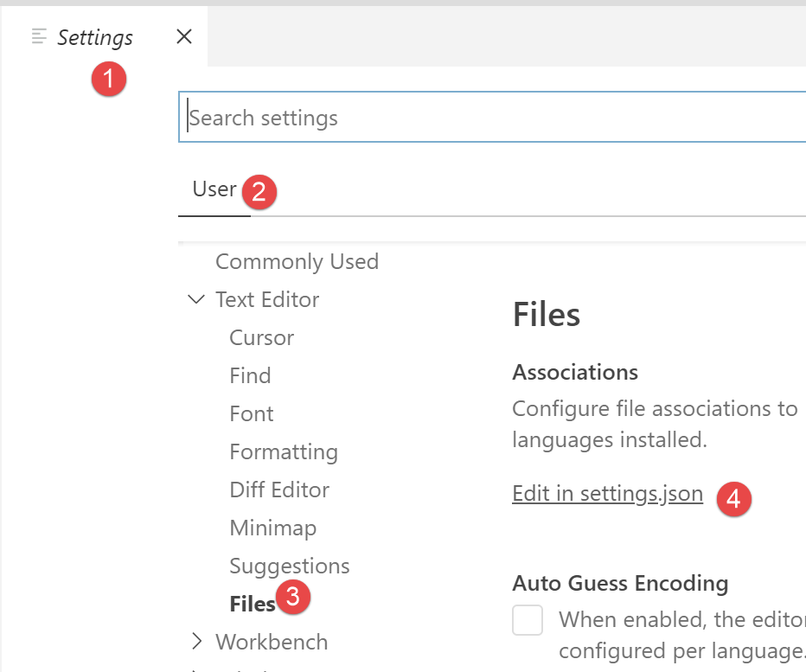
Task: Close the Settings tab
Action: coord(183,36)
